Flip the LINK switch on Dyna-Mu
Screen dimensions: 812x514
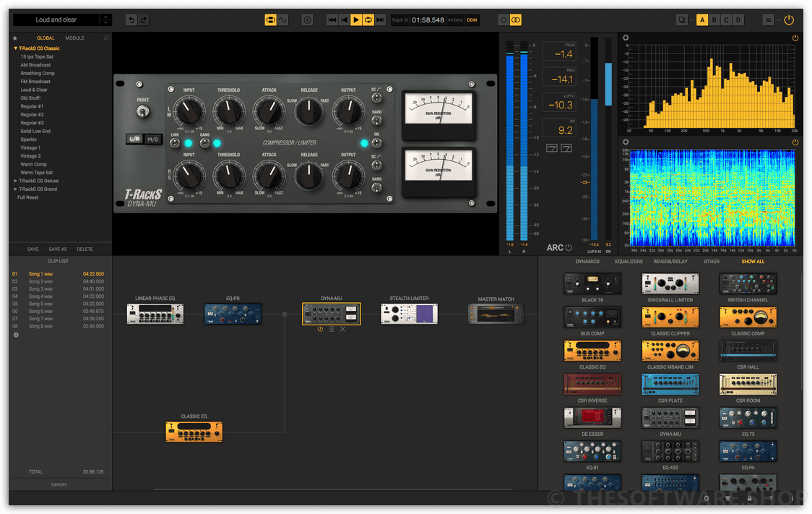pos(175,142)
